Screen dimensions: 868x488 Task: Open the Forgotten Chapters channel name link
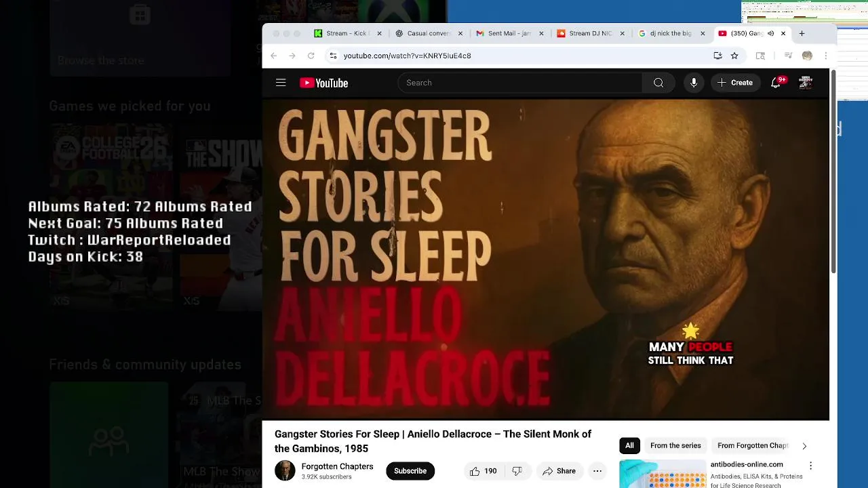(337, 466)
